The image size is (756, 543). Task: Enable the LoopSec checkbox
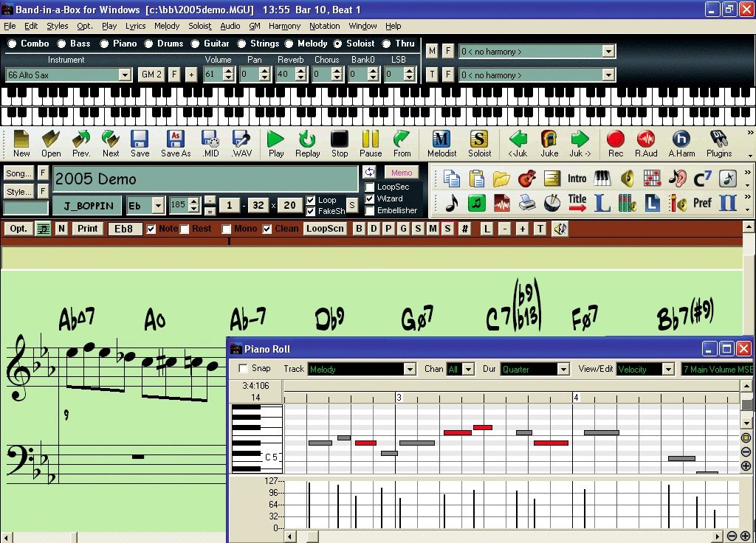(370, 187)
